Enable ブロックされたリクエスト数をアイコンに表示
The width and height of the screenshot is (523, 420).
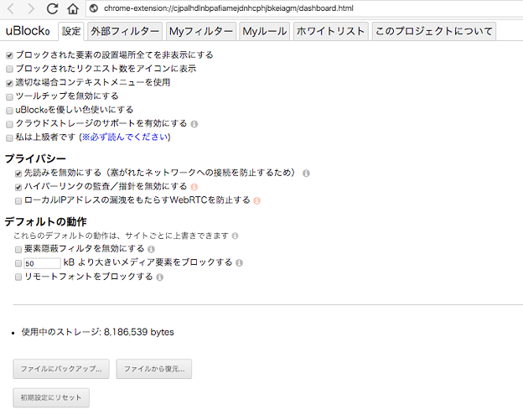(x=9, y=69)
